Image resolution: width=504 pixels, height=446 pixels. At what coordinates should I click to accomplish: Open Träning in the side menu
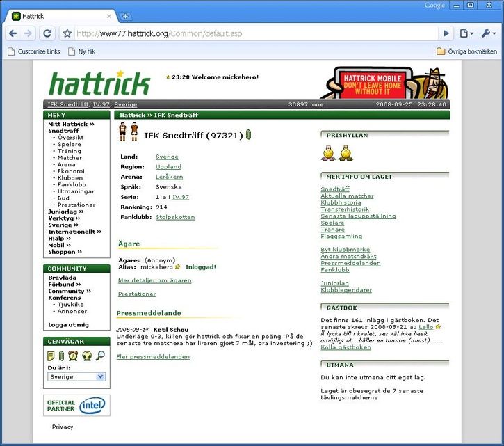69,151
